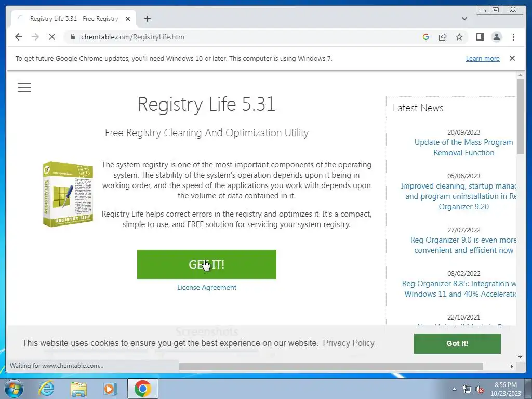
Task: Dismiss the Chrome update notification bar
Action: [x=512, y=58]
